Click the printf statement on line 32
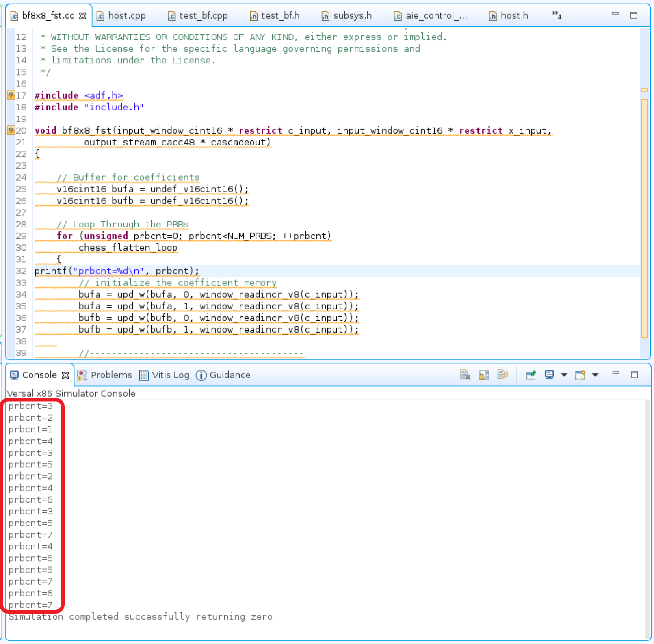The height and width of the screenshot is (644, 654). pyautogui.click(x=116, y=270)
